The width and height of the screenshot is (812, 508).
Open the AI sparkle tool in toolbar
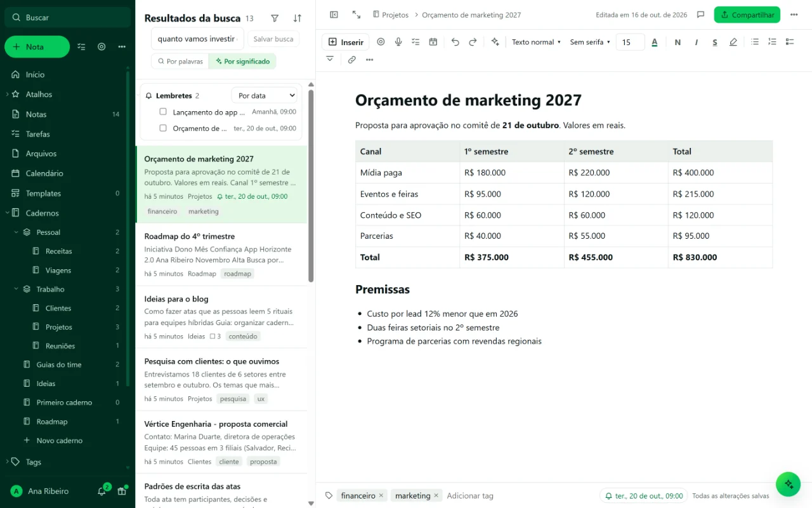(x=495, y=42)
